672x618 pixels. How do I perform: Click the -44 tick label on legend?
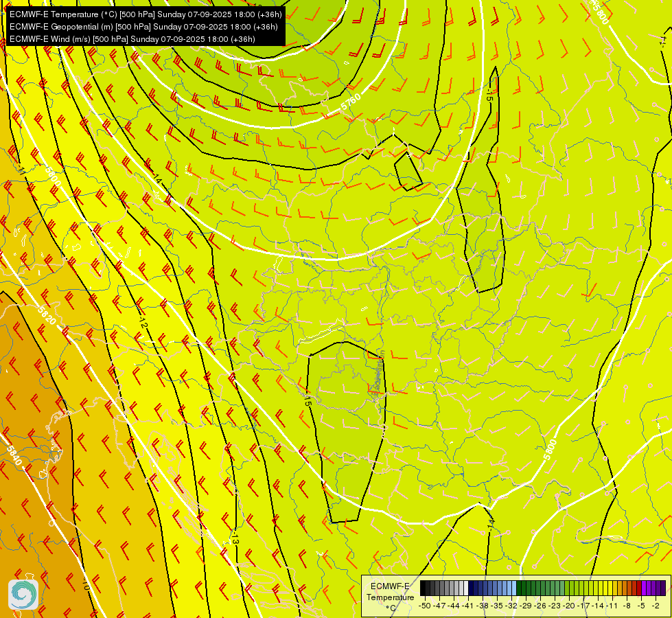point(454,606)
